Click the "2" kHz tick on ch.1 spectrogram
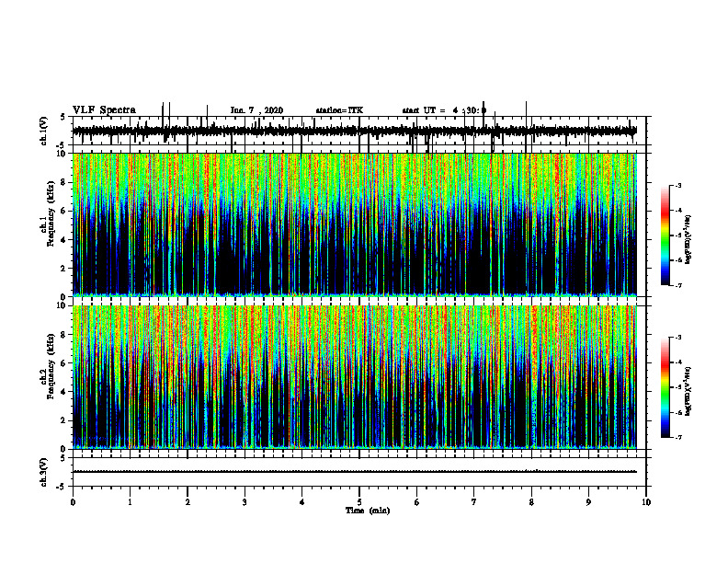This screenshot has height=563, width=728. (x=64, y=269)
